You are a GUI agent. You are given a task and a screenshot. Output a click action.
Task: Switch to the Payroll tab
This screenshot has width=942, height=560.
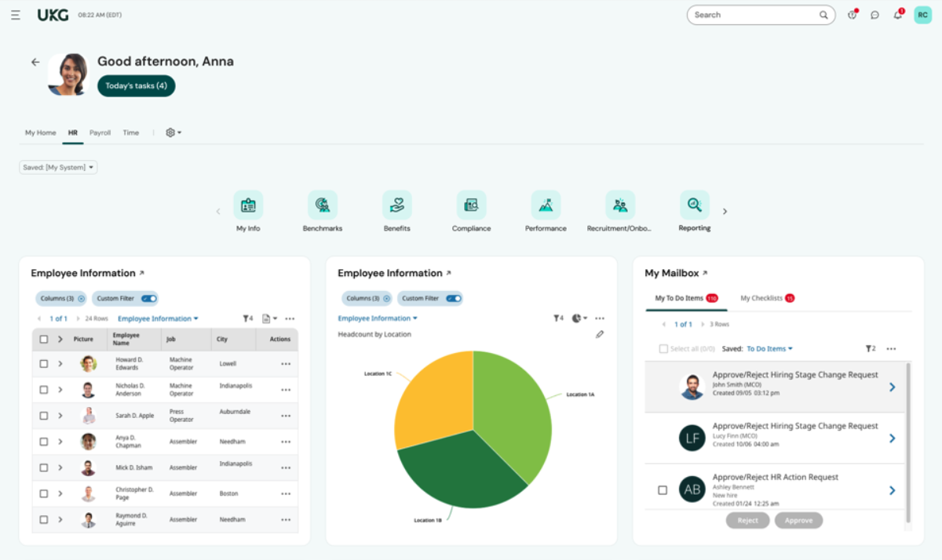click(100, 133)
